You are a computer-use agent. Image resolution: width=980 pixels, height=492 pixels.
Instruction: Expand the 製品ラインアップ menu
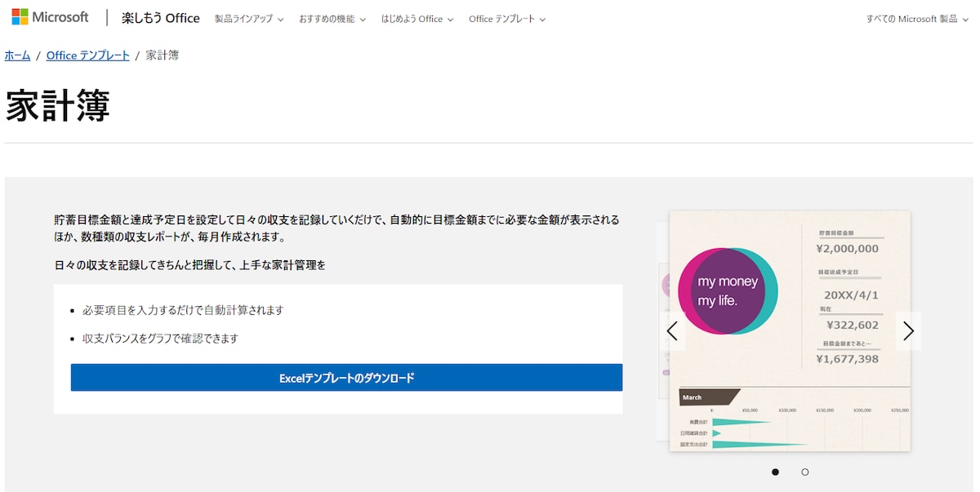click(x=249, y=19)
